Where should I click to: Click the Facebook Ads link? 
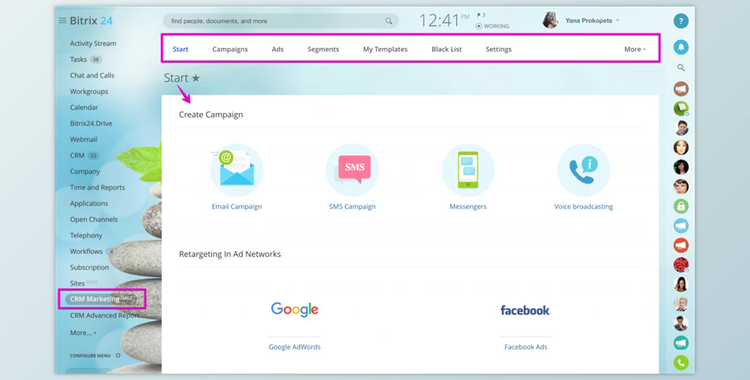[526, 347]
